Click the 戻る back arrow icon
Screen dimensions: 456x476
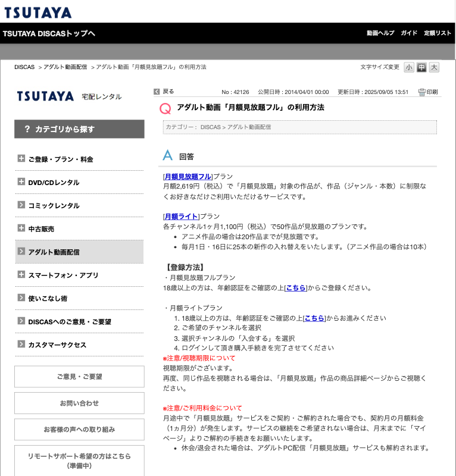157,92
